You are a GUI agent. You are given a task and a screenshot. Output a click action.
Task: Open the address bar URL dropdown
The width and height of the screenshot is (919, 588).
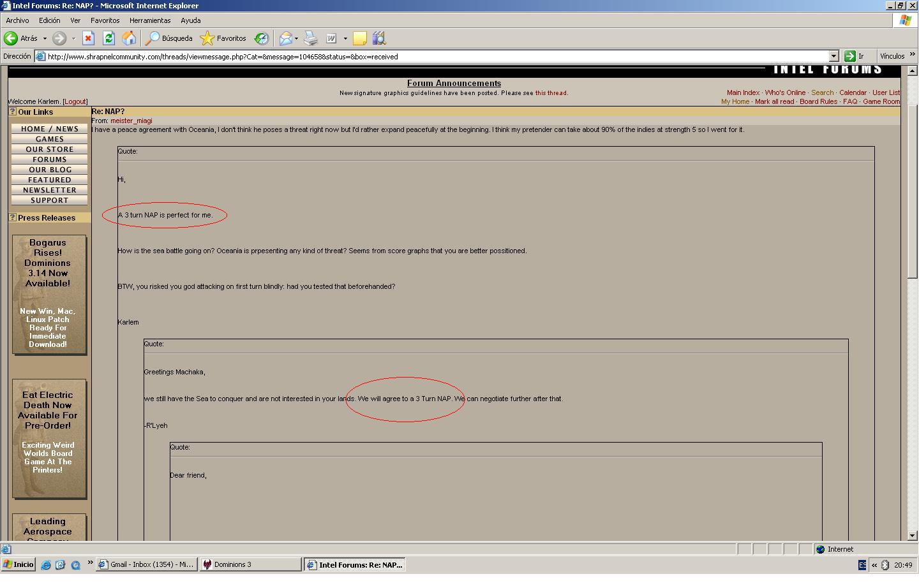pos(833,56)
